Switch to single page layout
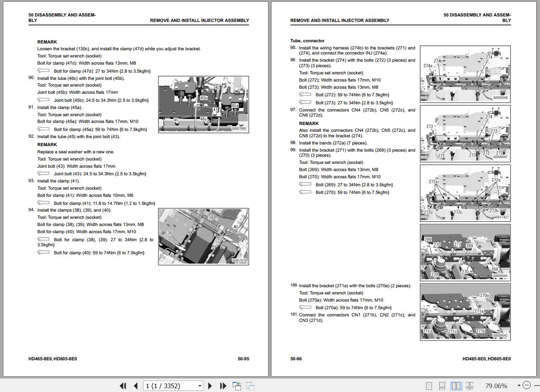This screenshot has width=540, height=392. click(x=429, y=386)
